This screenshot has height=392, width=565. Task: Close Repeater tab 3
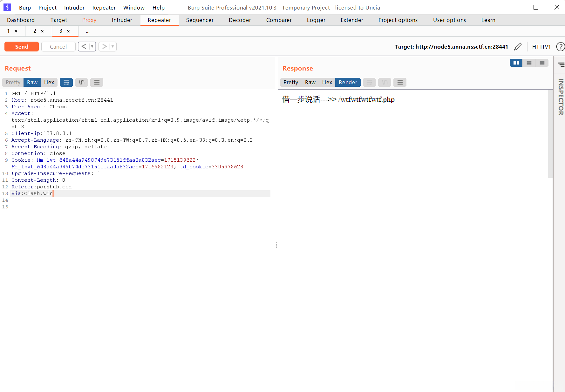point(68,31)
